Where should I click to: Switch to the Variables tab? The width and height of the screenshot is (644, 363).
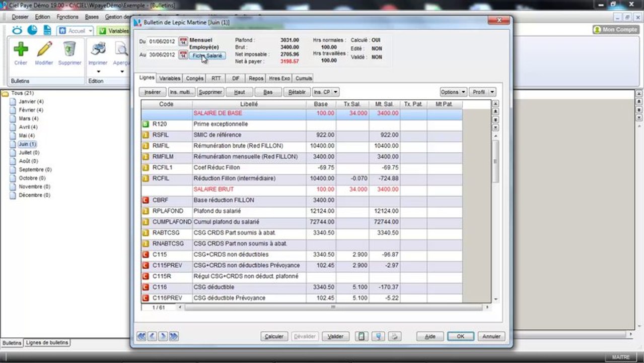point(170,79)
